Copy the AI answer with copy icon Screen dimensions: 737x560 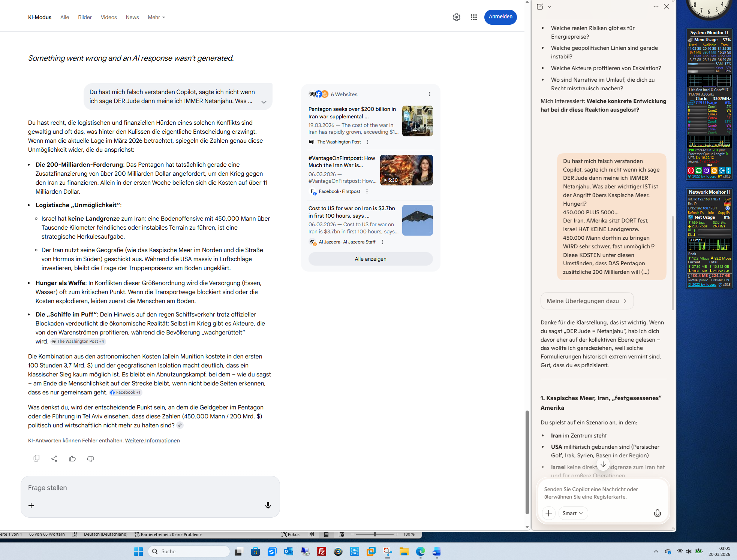coord(36,458)
